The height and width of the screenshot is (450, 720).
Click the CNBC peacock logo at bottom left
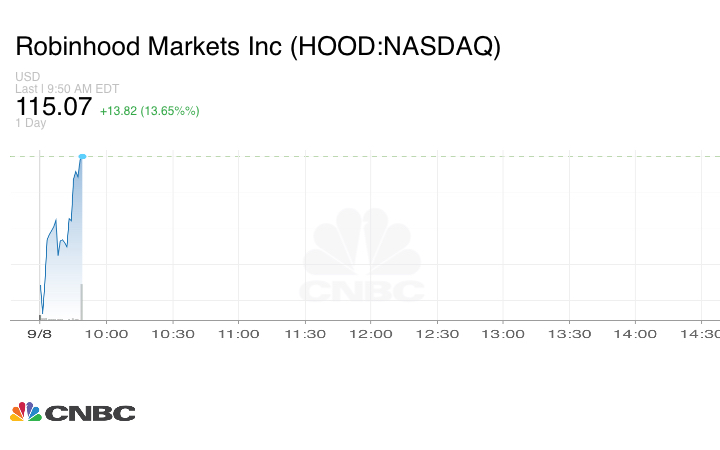[72, 412]
